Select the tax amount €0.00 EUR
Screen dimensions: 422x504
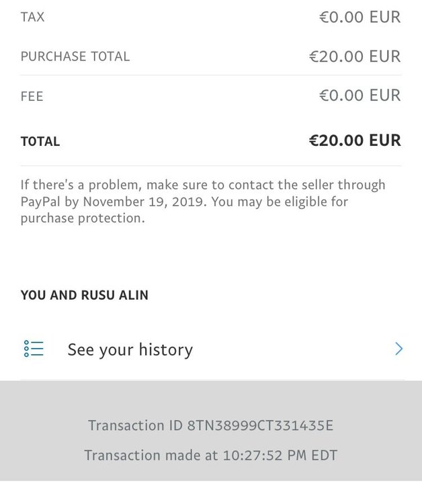pyautogui.click(x=360, y=17)
